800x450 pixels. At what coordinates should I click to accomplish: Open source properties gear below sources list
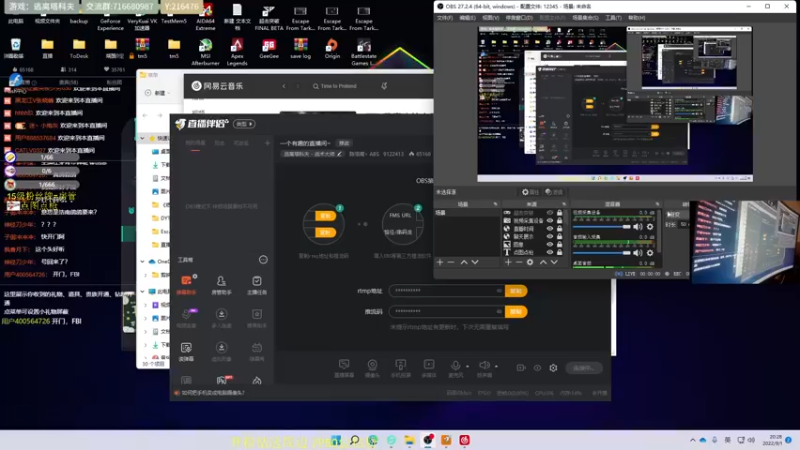click(530, 262)
